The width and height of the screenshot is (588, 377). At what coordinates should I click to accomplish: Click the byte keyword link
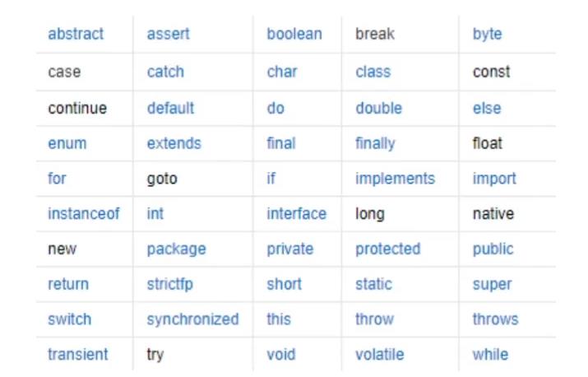tap(487, 35)
